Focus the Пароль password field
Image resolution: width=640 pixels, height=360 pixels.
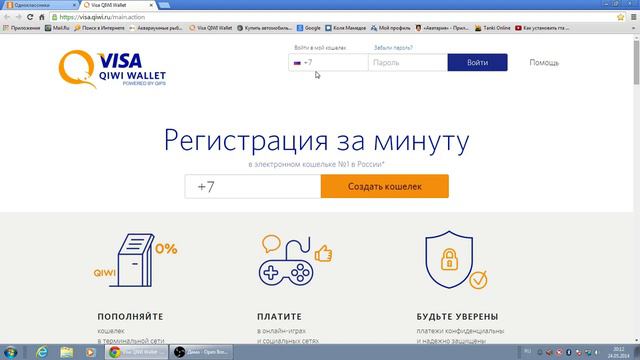coord(408,62)
